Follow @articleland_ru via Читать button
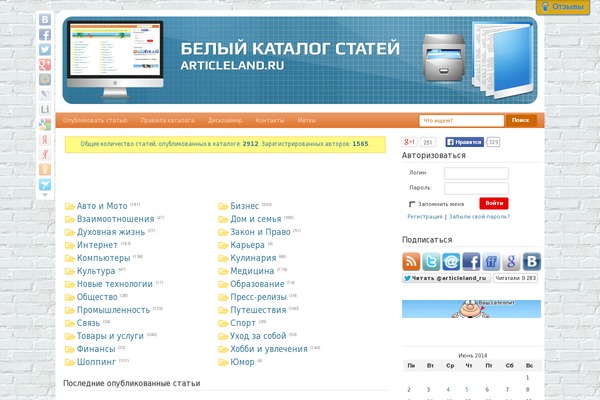This screenshot has height=400, width=600. [x=446, y=278]
